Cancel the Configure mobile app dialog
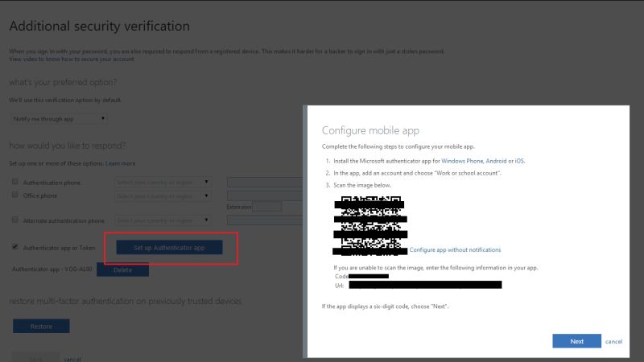The height and width of the screenshot is (362, 644). point(613,341)
